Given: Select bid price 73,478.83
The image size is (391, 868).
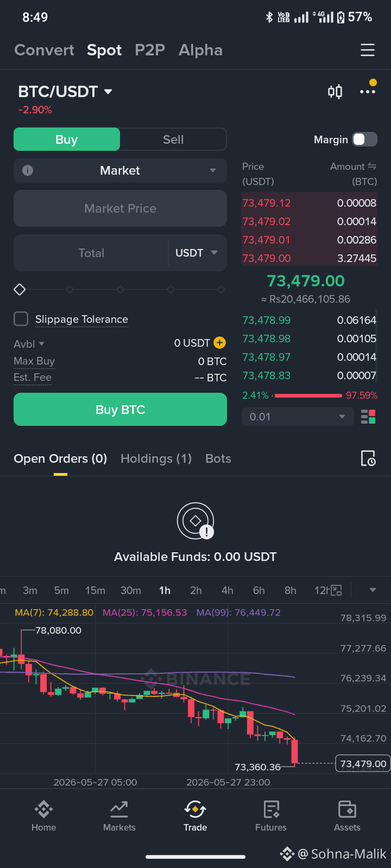Looking at the screenshot, I should click(x=267, y=375).
